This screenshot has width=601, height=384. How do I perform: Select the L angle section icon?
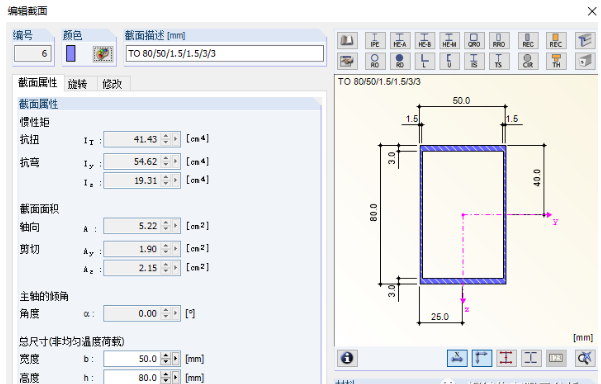[424, 61]
